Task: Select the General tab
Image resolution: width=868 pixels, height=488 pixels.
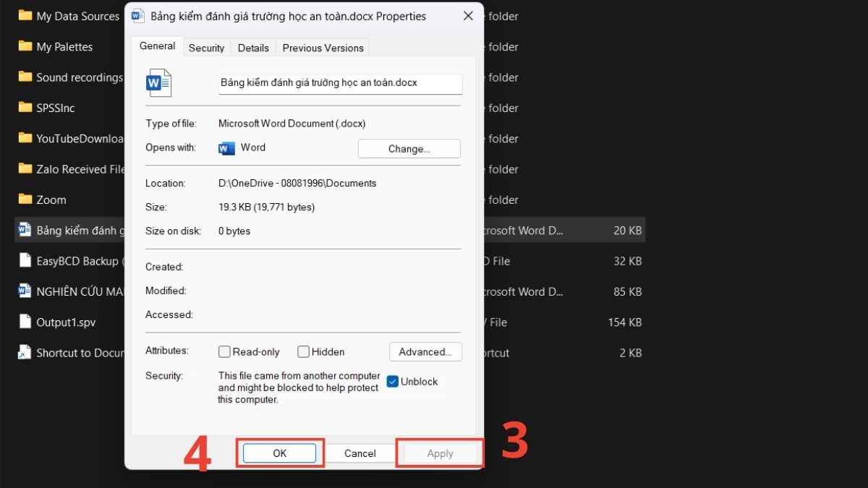Action: pos(156,46)
